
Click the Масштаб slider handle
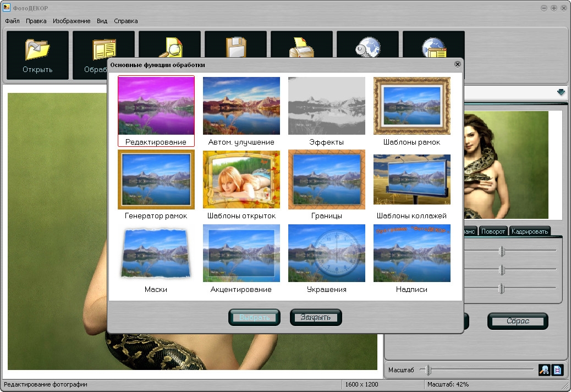(429, 370)
